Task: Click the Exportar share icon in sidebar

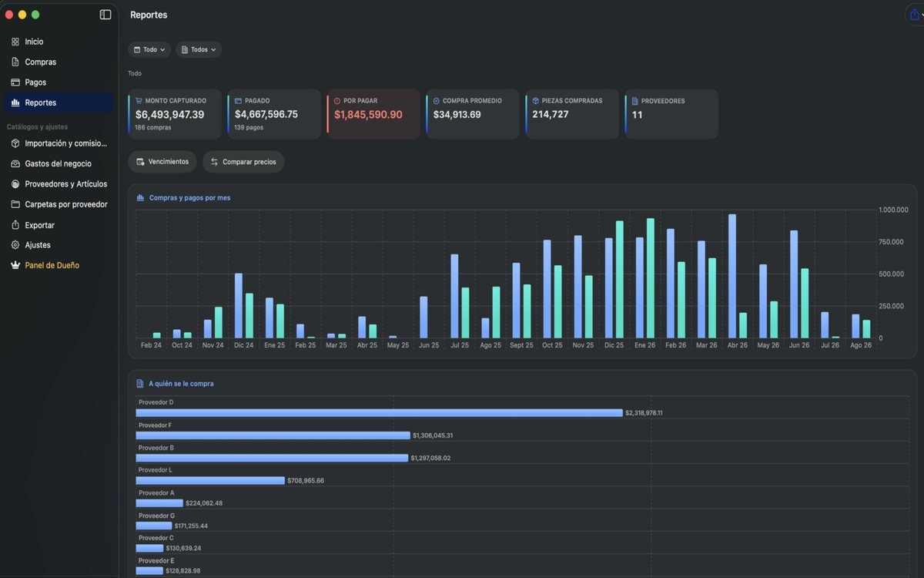Action: [15, 225]
